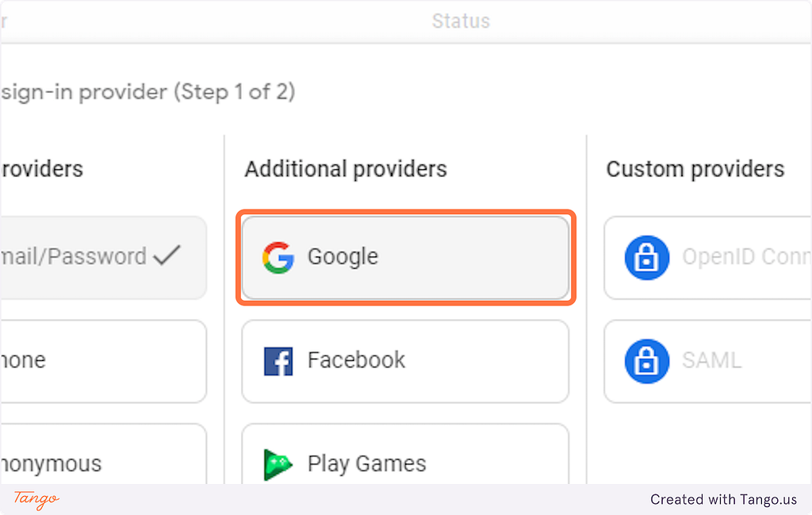Click the Status column header
Image resolution: width=812 pixels, height=515 pixels.
[x=461, y=21]
